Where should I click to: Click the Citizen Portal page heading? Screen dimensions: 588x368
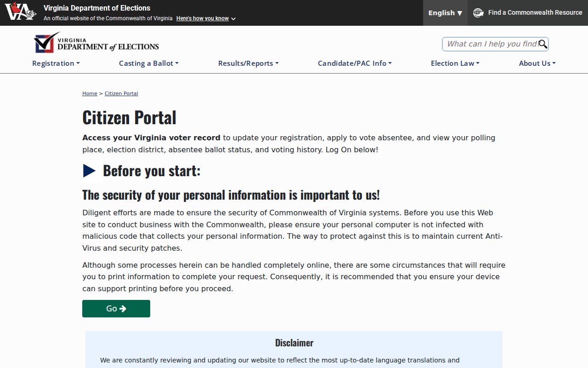click(x=129, y=118)
